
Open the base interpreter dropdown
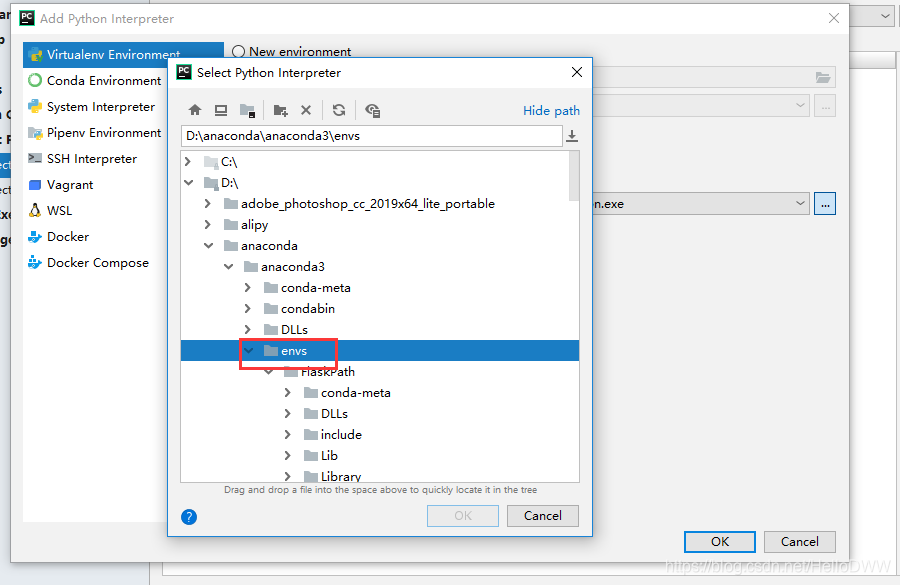point(800,106)
